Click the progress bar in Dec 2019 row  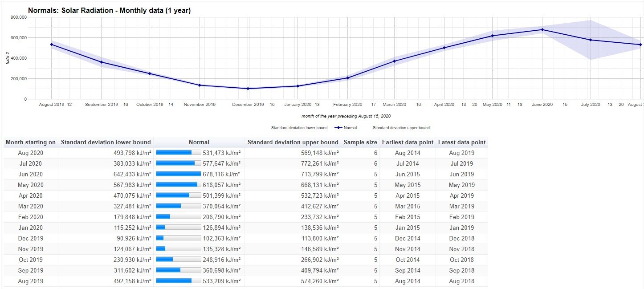(179, 238)
